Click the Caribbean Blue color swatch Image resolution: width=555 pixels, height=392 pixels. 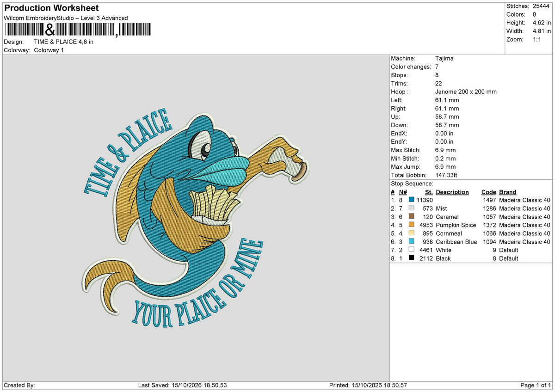pos(411,242)
